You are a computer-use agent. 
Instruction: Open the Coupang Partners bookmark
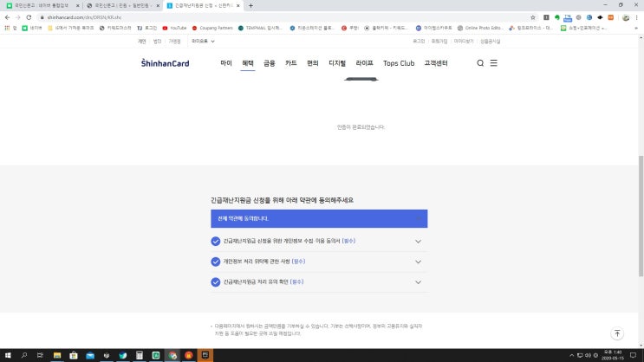[x=212, y=28]
